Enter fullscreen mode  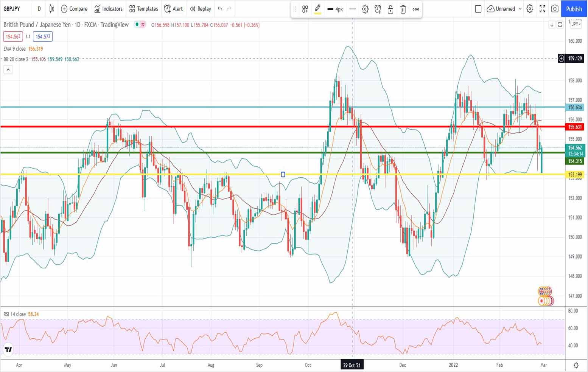pos(542,9)
